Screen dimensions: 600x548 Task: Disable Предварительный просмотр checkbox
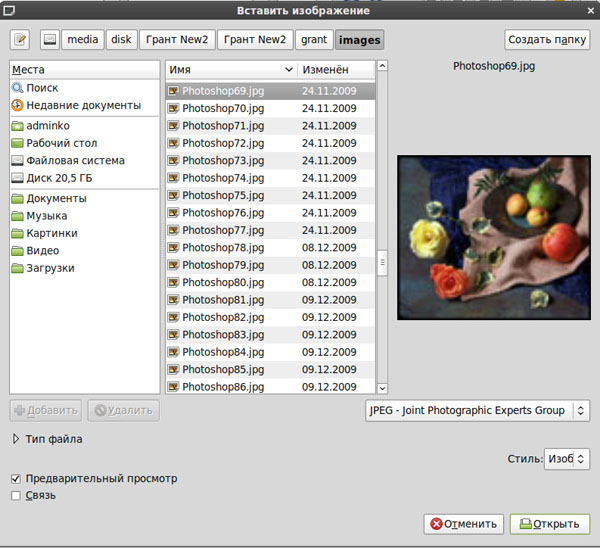click(x=16, y=478)
